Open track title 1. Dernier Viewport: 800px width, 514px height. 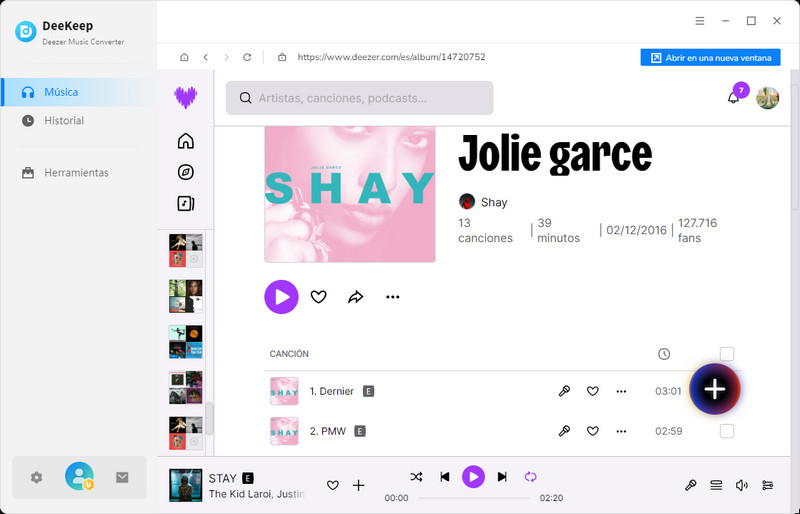click(332, 391)
